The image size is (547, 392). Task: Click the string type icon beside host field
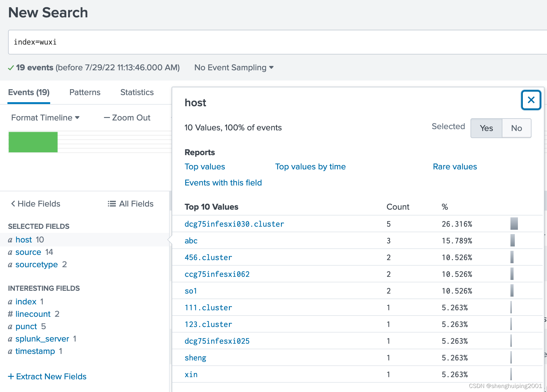10,239
